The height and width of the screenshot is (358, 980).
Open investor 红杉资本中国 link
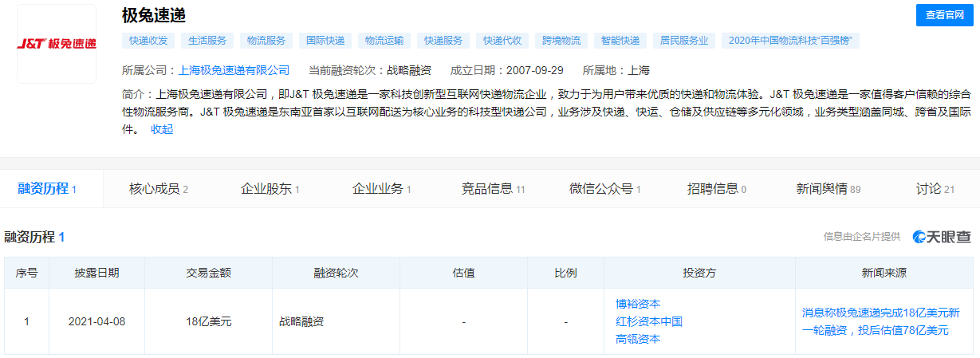point(649,321)
